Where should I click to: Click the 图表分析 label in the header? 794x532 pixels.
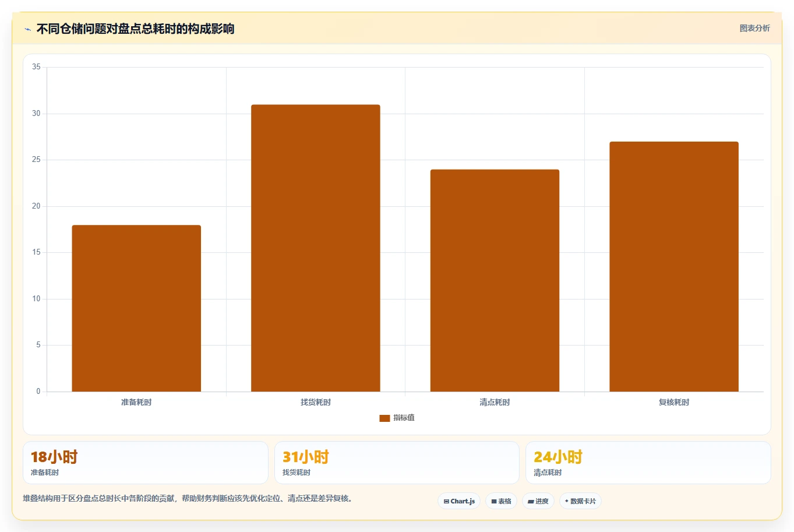tap(754, 28)
